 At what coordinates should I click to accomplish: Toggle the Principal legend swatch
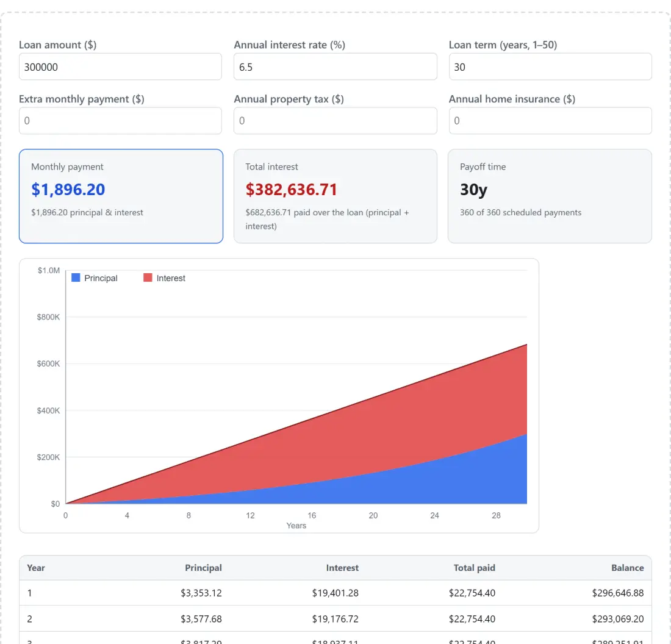click(x=76, y=277)
